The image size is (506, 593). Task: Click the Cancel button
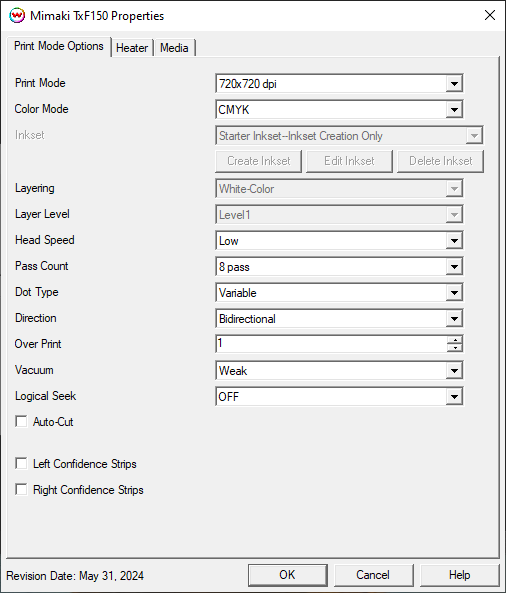click(373, 575)
